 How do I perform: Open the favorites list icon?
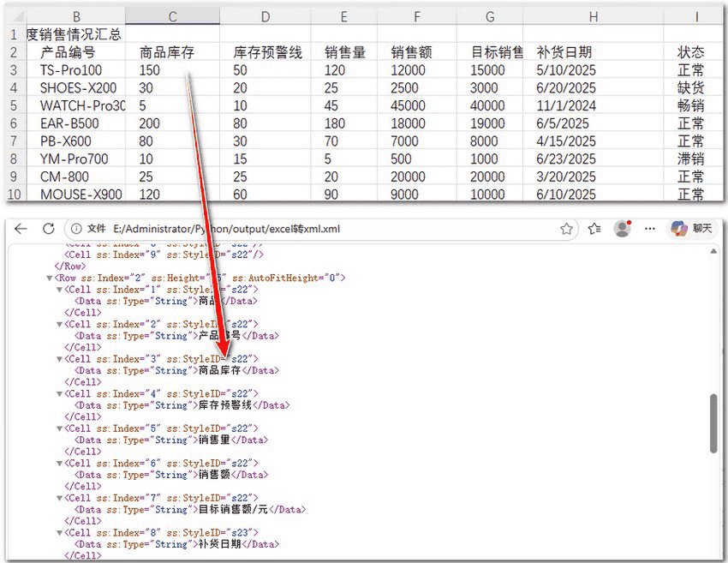point(594,229)
